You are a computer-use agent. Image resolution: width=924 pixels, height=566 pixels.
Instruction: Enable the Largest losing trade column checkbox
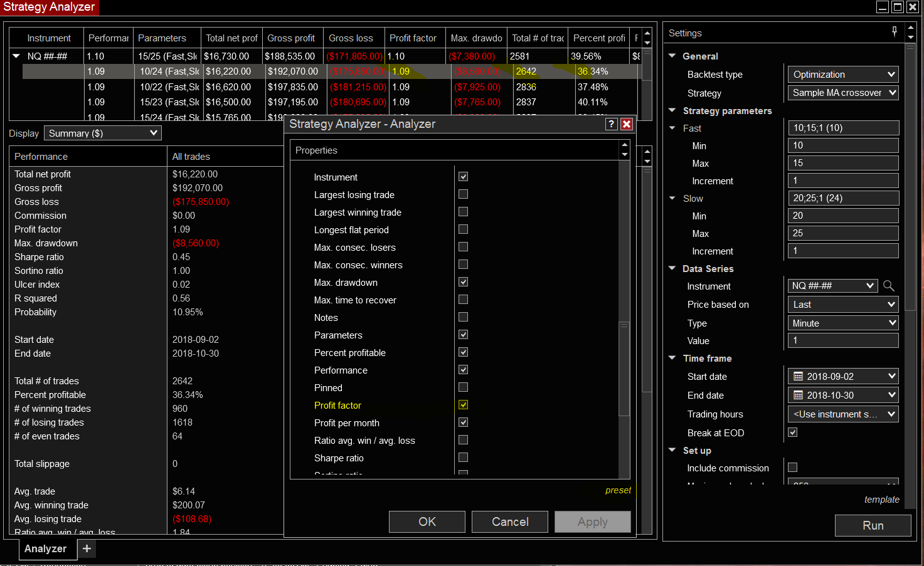click(464, 194)
